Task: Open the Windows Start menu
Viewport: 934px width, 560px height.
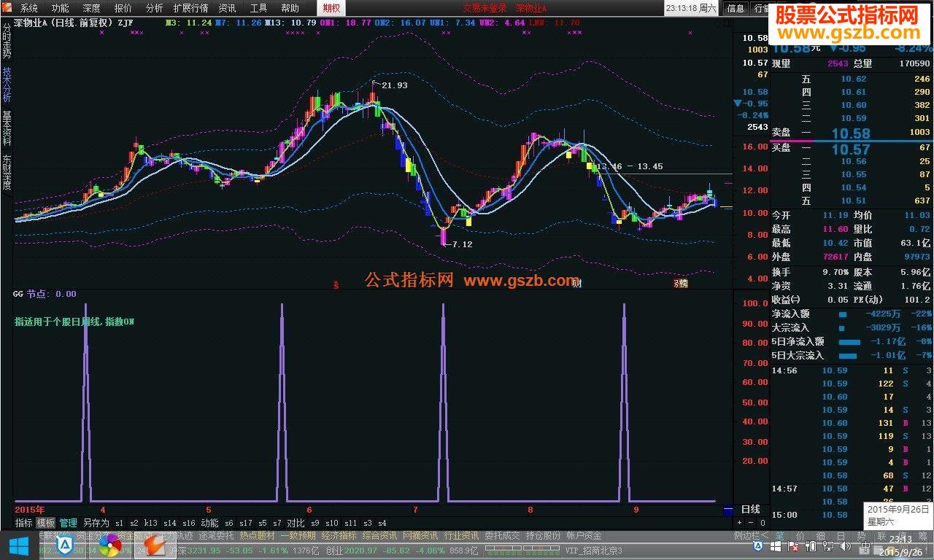Action: [x=18, y=544]
